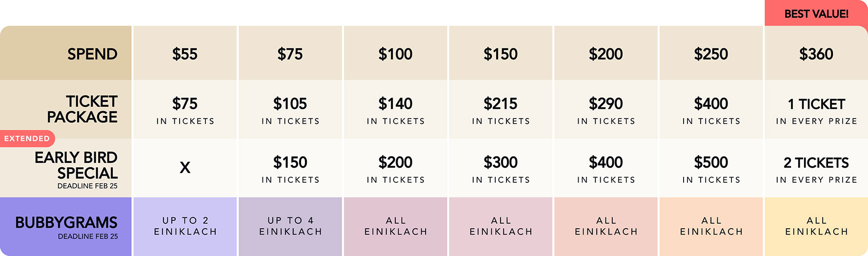Select the $55 spend column header

(x=185, y=54)
